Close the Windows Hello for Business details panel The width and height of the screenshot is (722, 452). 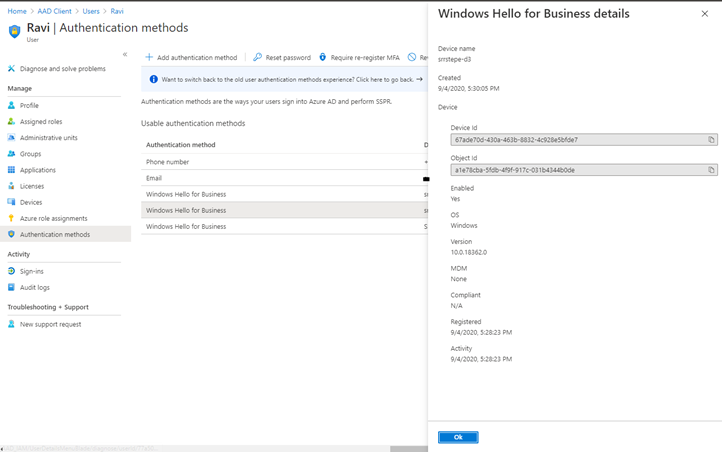coord(705,14)
